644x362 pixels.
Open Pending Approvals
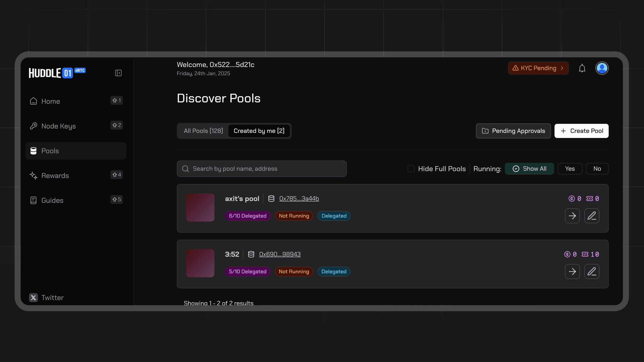(513, 131)
